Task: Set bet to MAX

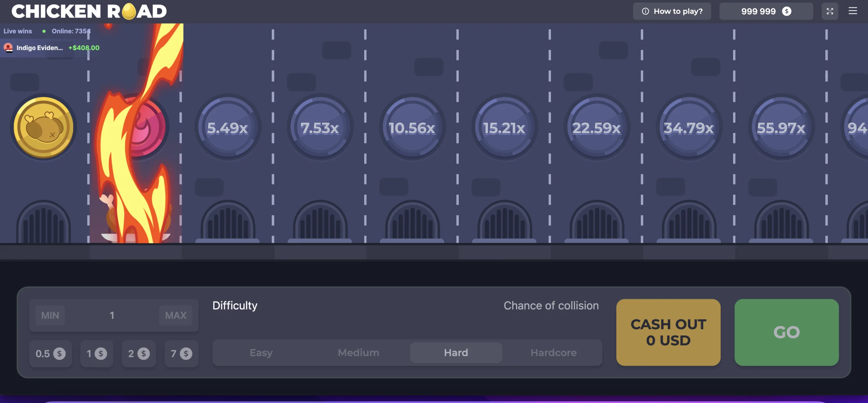Action: click(x=176, y=315)
